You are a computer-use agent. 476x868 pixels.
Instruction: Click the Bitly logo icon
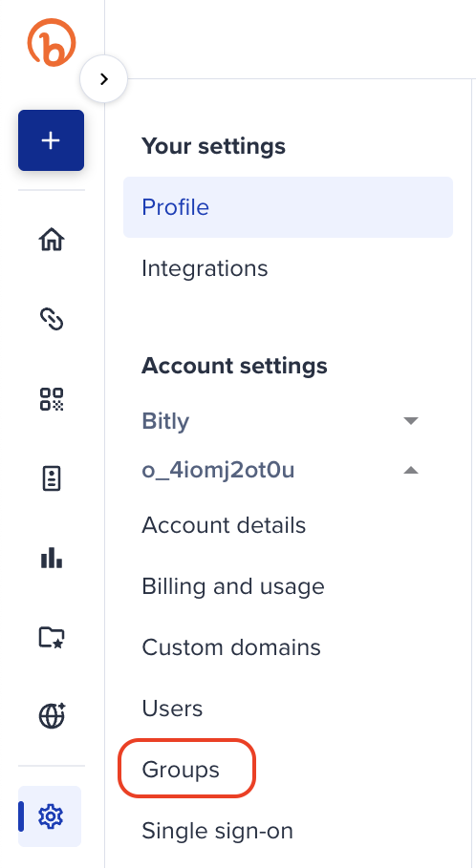point(51,43)
